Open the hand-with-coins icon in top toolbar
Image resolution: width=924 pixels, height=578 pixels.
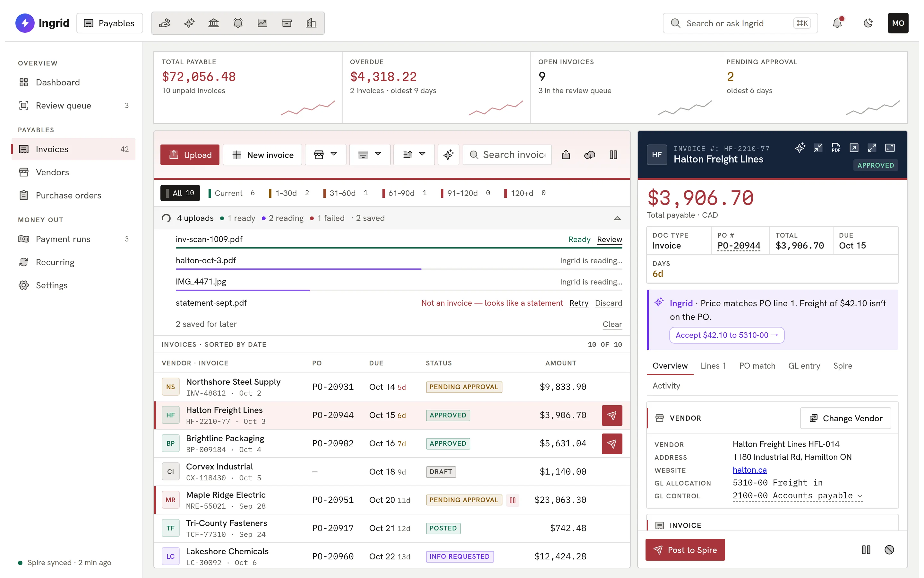click(x=165, y=23)
